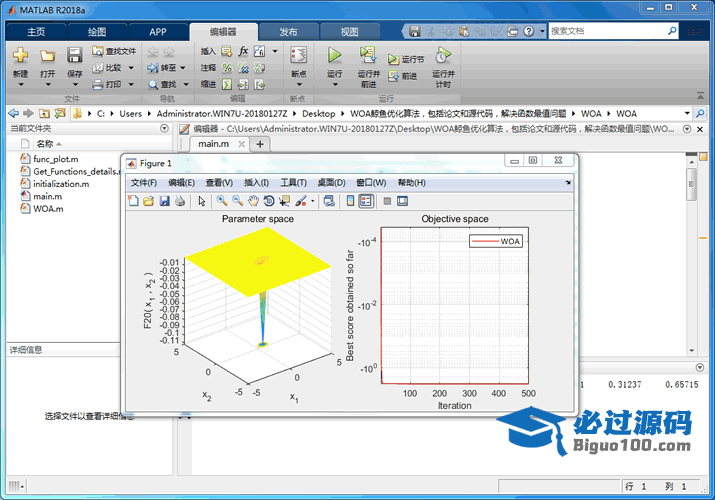Click Print figure icon in Figure 1
Viewport: 715px width, 500px height.
[x=180, y=201]
